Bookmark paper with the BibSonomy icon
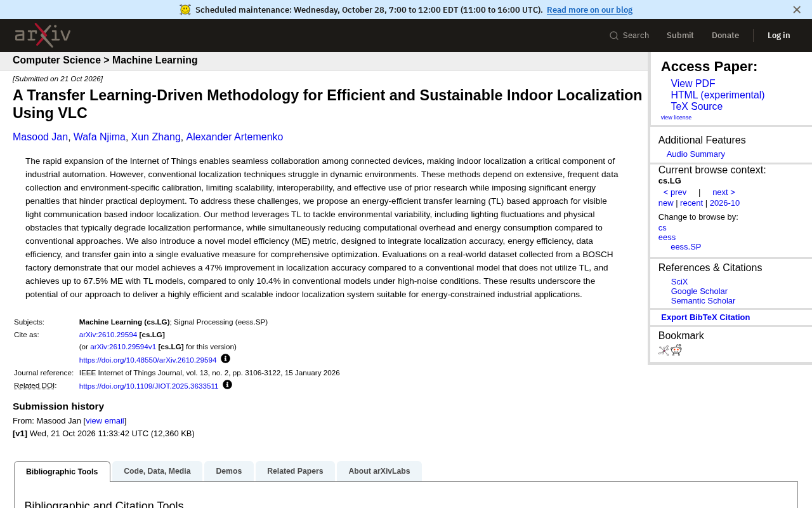 click(664, 350)
